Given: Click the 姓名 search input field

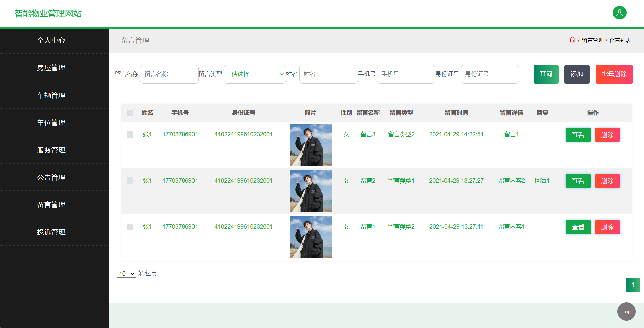Looking at the screenshot, I should (328, 74).
